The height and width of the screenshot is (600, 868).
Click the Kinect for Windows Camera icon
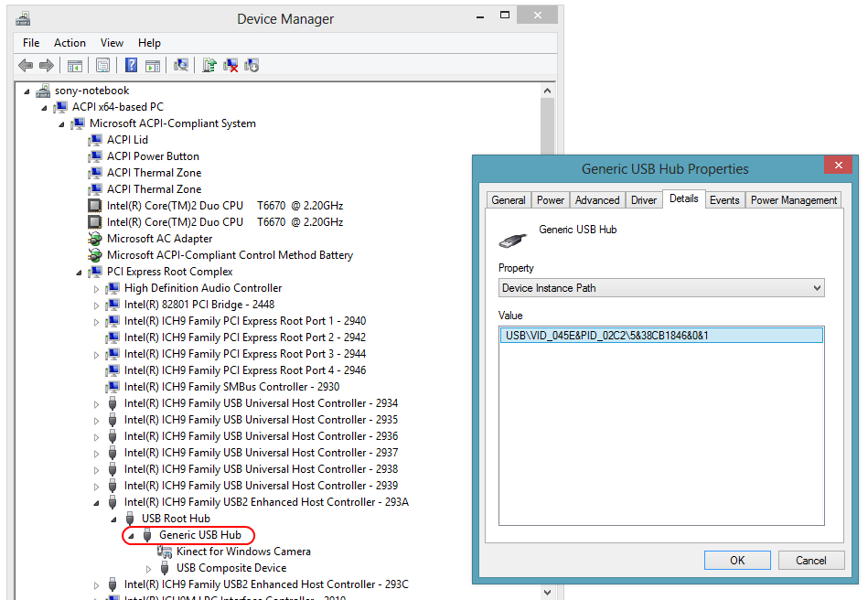pyautogui.click(x=165, y=552)
